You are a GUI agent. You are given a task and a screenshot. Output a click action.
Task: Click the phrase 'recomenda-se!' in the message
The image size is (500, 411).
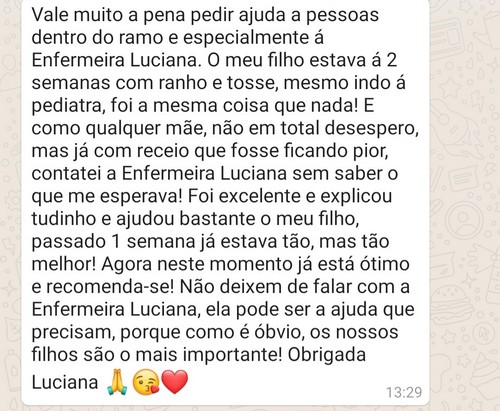(x=110, y=287)
